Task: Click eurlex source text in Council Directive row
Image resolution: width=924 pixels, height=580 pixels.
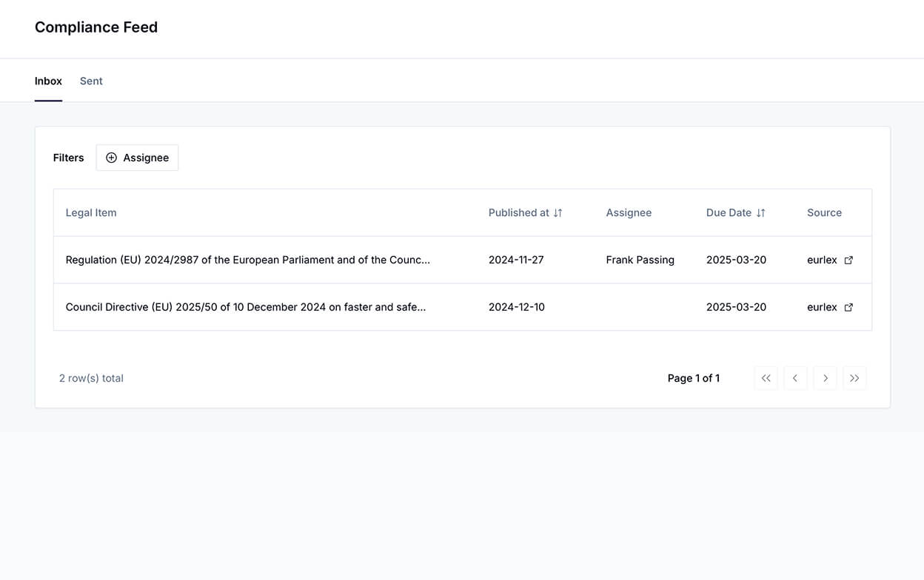Action: click(x=822, y=307)
